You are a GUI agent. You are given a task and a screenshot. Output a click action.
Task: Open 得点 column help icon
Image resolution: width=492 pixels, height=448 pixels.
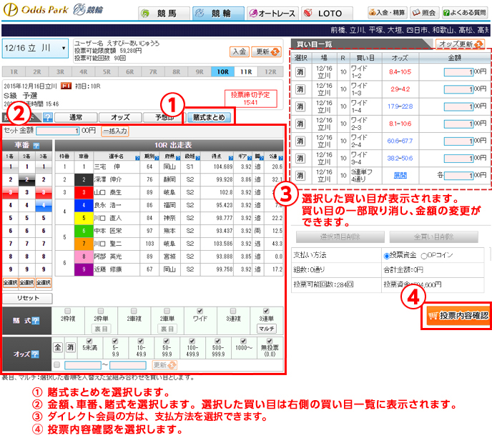tap(231, 158)
